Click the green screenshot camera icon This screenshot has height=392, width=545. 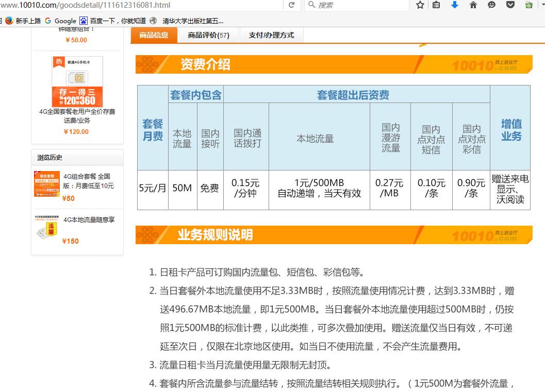click(x=528, y=6)
